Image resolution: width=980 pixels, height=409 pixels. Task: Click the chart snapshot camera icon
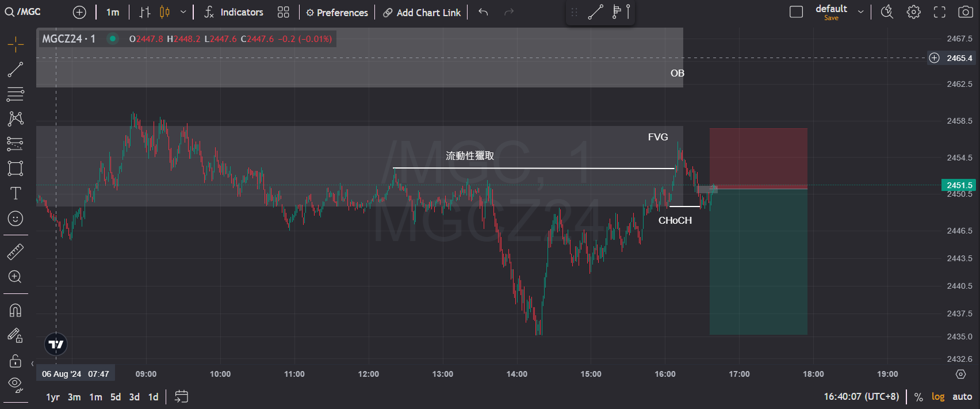(x=966, y=12)
